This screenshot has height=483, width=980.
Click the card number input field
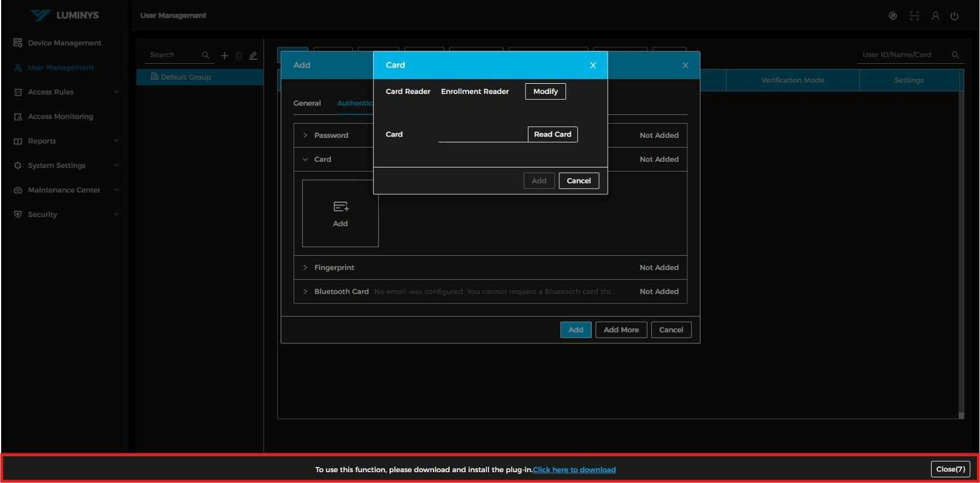coord(482,135)
